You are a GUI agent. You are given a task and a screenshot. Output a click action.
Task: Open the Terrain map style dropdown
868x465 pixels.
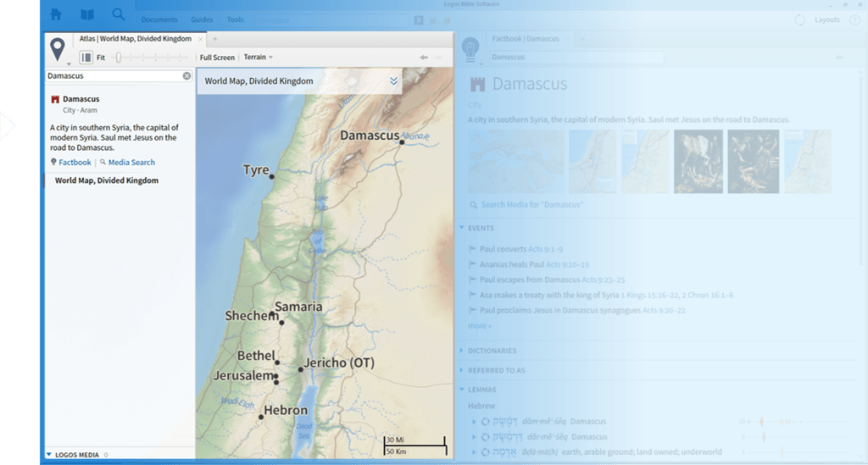coord(258,57)
